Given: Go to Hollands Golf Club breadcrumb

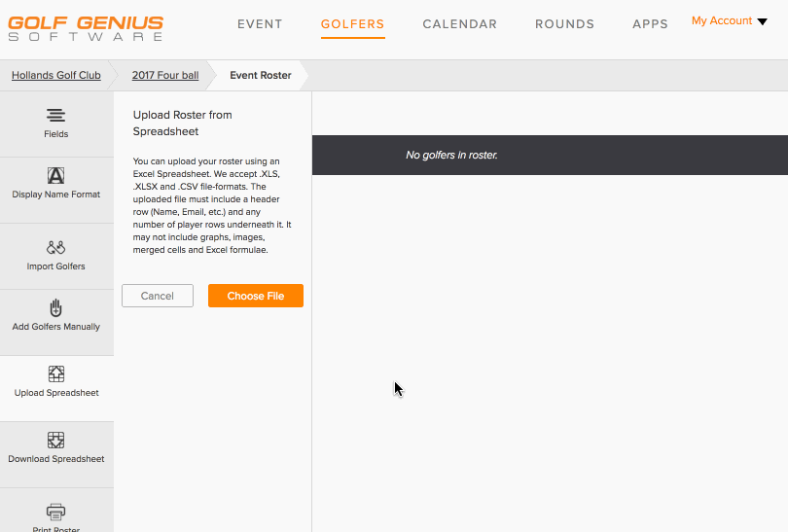Looking at the screenshot, I should (56, 75).
